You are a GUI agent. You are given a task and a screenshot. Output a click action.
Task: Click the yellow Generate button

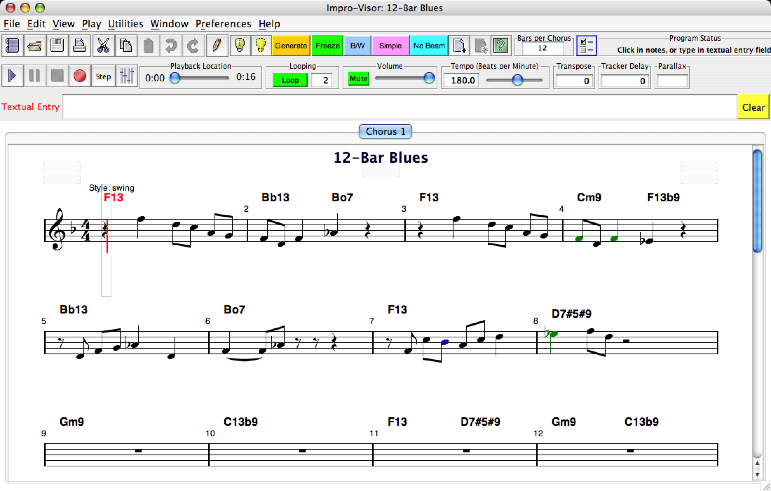(290, 45)
